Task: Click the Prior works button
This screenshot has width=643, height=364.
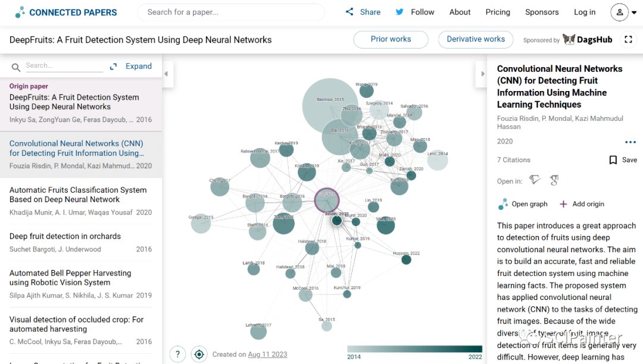Action: click(x=391, y=39)
